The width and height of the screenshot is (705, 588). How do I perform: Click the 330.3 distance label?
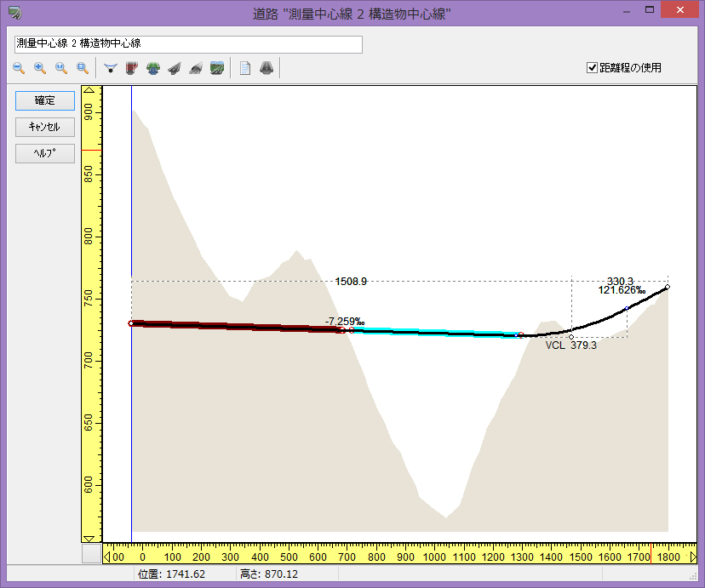tap(620, 281)
